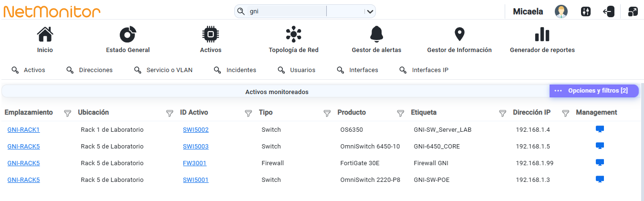644x201 pixels.
Task: Open the Activos chip icon
Action: 210,34
